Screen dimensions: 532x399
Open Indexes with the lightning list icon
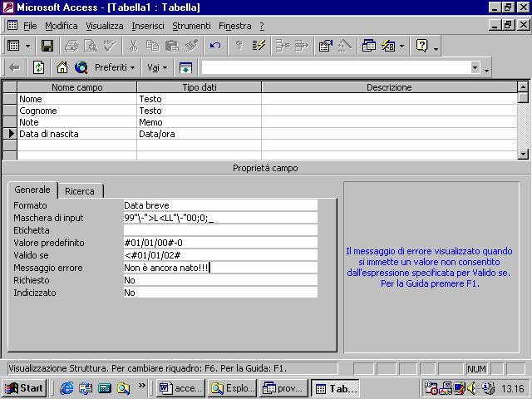259,46
